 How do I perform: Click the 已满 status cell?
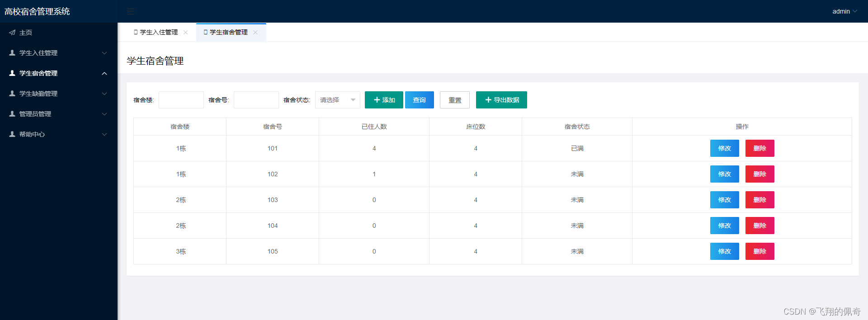tap(577, 148)
